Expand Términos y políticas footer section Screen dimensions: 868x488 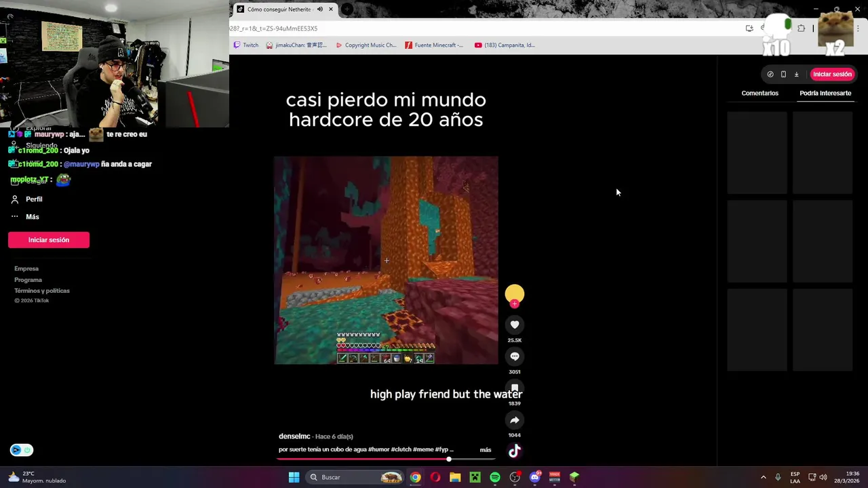42,291
